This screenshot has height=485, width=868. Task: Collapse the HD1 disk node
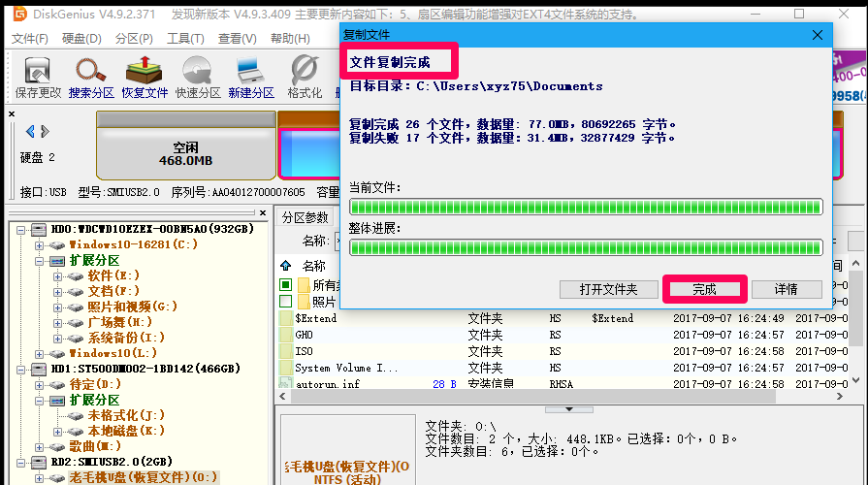20,370
